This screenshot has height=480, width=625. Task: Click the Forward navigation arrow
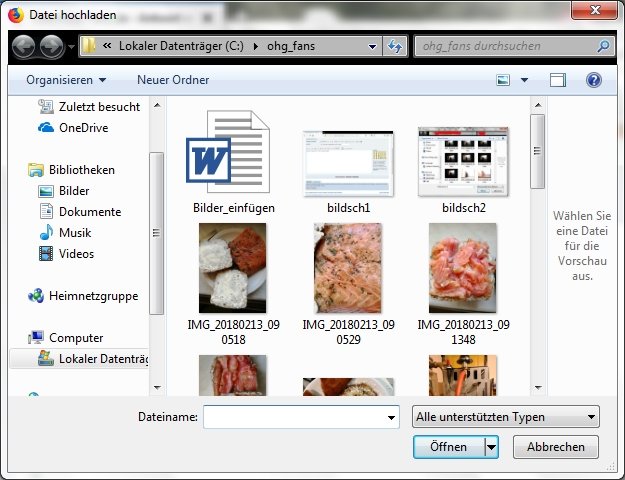point(52,46)
